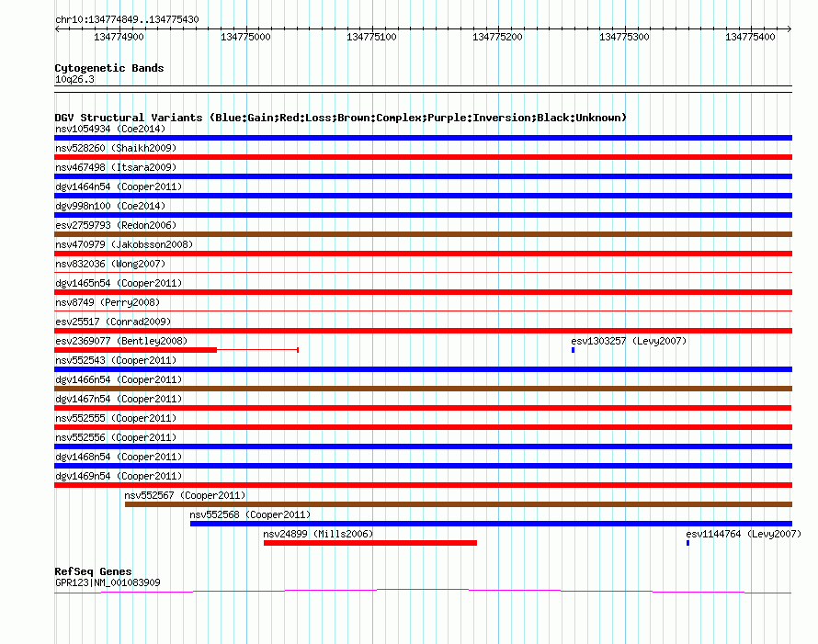Open variant dgv1464n54 (Cooper2011) label

coord(119,186)
